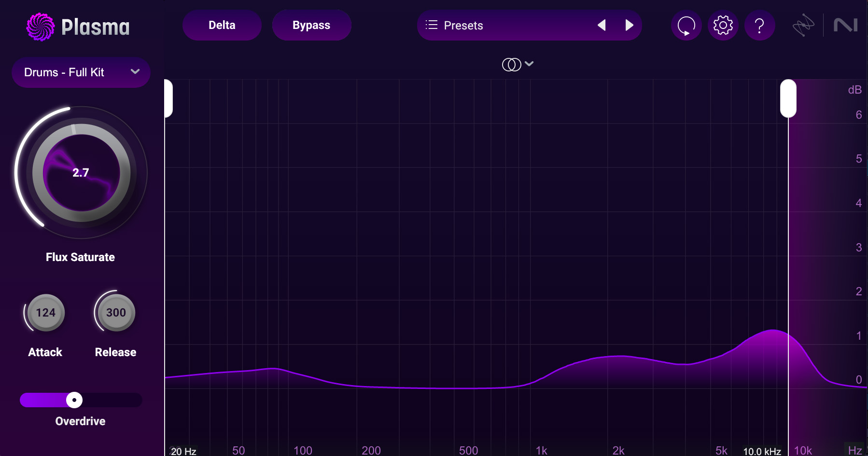This screenshot has height=456, width=868.
Task: Click the 10.0 kHz high frequency handle
Action: 788,98
